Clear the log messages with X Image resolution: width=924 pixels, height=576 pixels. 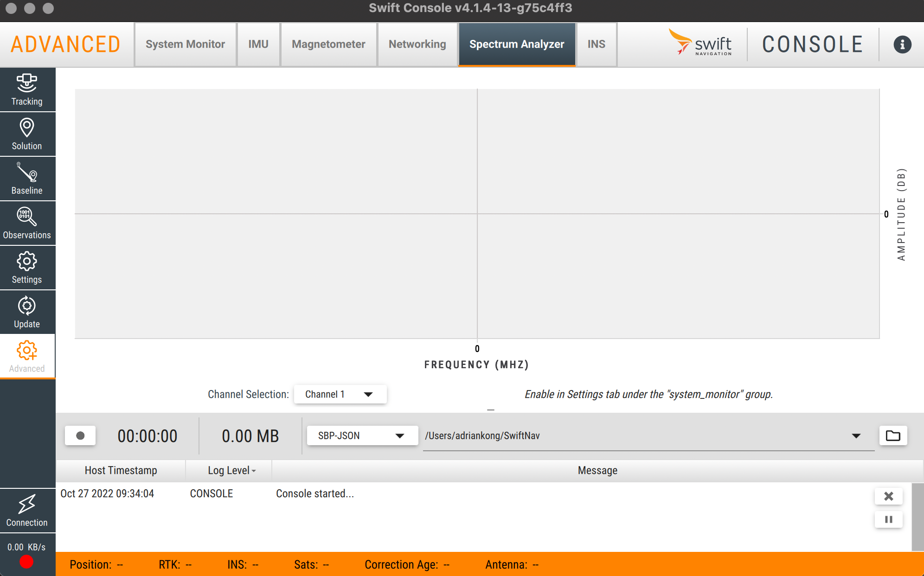coord(888,496)
